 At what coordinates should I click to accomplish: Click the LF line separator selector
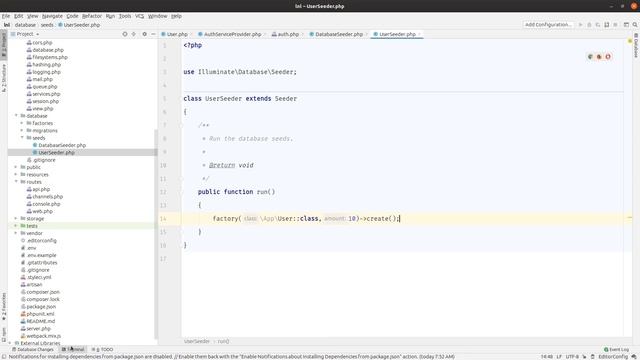pos(559,357)
